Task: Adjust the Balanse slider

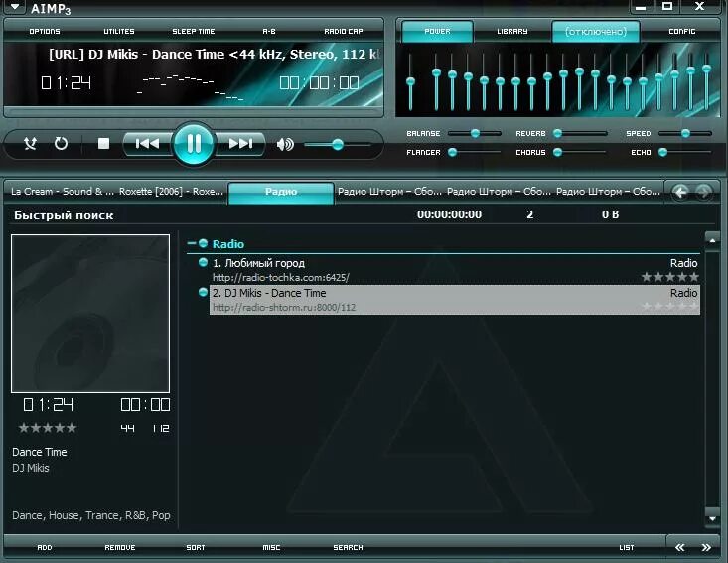Action: coord(475,133)
